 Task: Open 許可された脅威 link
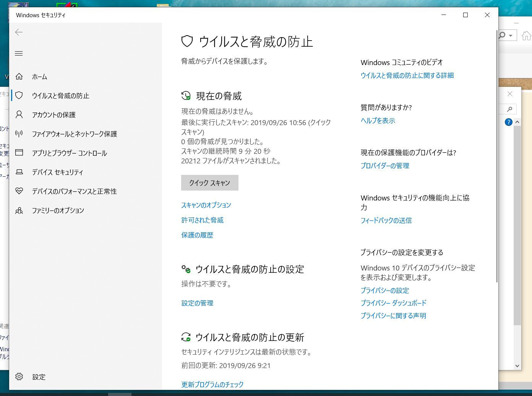[x=202, y=220]
